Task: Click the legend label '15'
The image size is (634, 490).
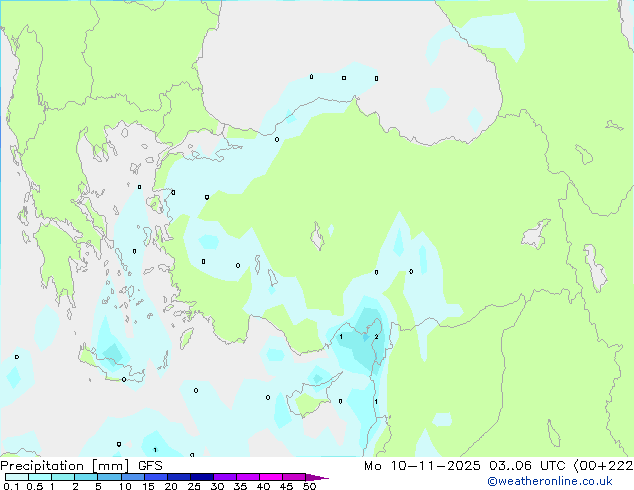Action: click(x=148, y=486)
